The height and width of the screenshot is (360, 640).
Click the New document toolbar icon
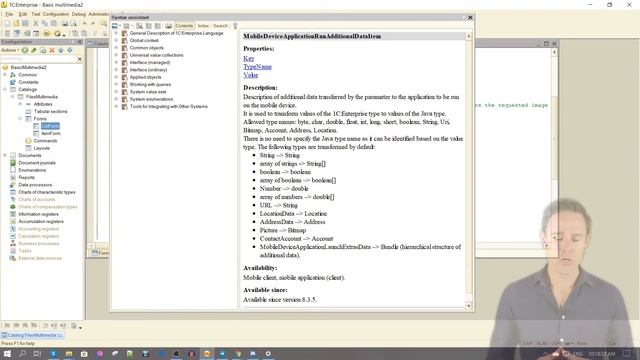point(7,23)
